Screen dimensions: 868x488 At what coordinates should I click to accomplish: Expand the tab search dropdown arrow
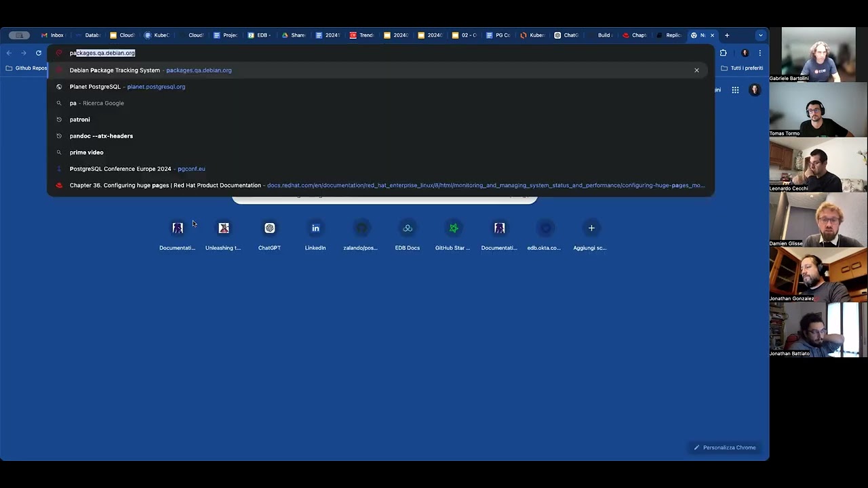(x=761, y=35)
